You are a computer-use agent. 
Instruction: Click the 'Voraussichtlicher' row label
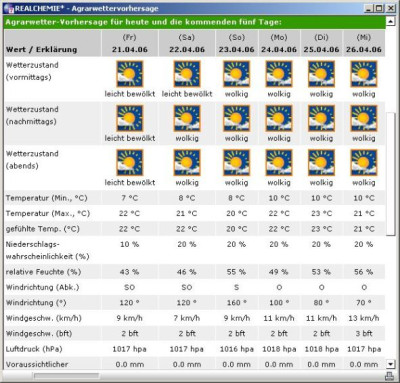(x=37, y=364)
